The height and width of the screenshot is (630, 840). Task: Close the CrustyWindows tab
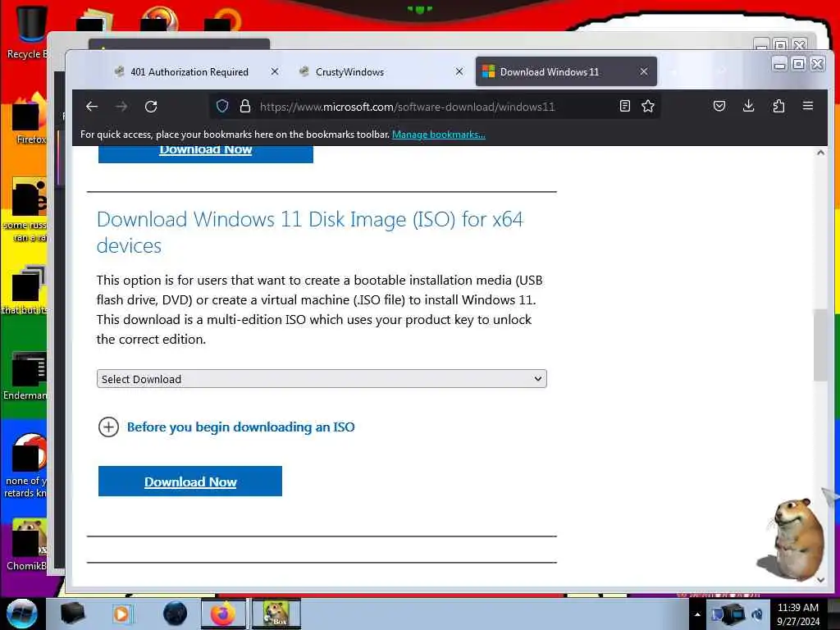459,71
